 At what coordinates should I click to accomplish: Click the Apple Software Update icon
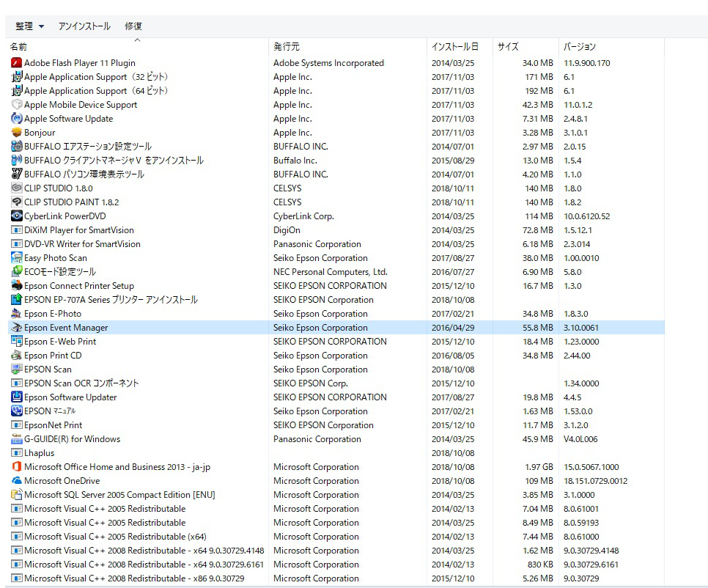tap(18, 119)
